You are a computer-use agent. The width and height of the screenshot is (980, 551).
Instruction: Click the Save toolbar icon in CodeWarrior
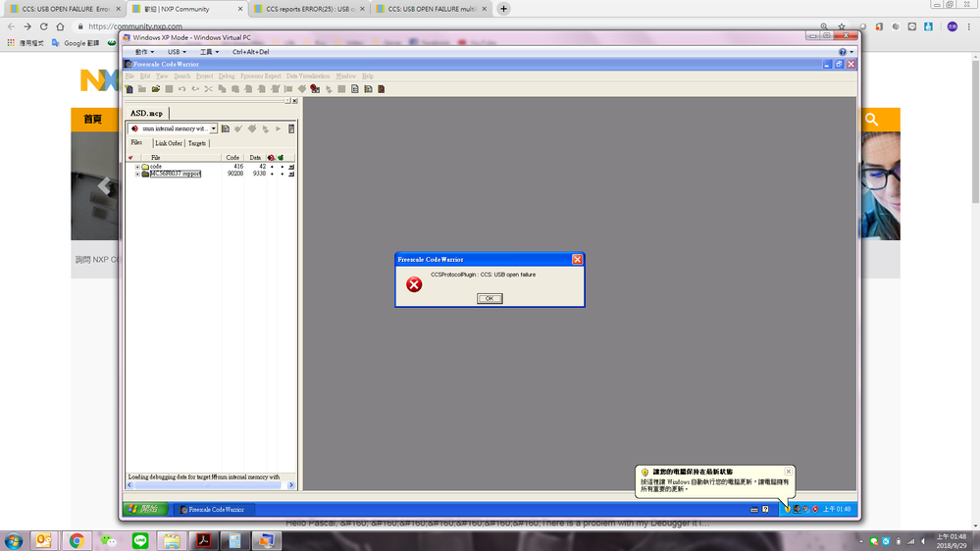click(x=169, y=89)
